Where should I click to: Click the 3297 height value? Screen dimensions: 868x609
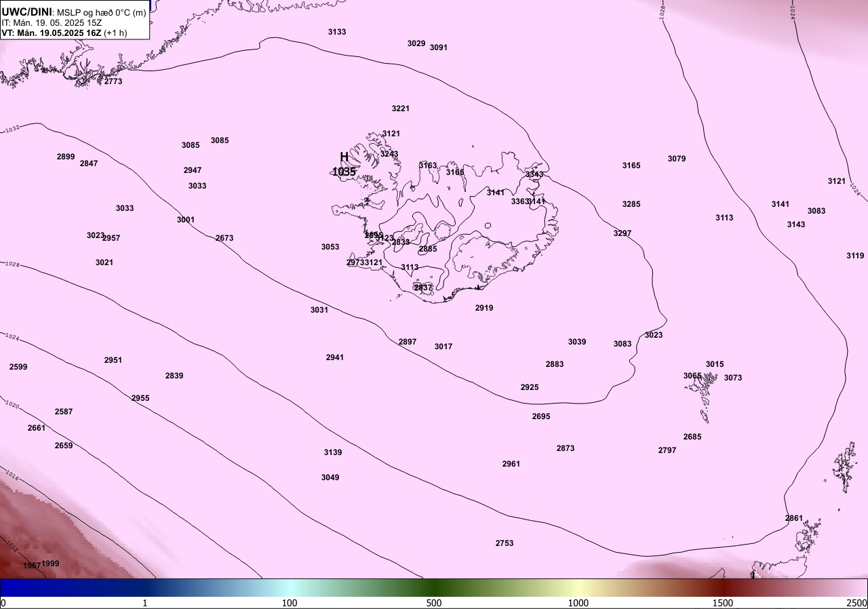click(x=623, y=233)
